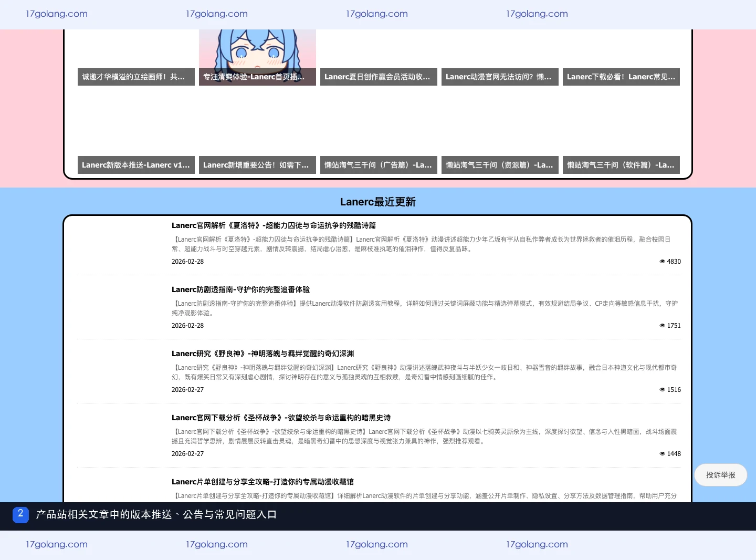Click the Lanerc最近更新 section heading
The image size is (756, 560).
378,202
